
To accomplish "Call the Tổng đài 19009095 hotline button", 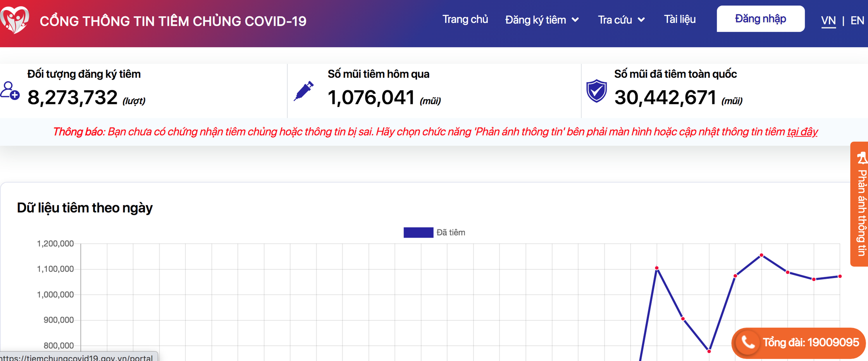I will pos(799,343).
